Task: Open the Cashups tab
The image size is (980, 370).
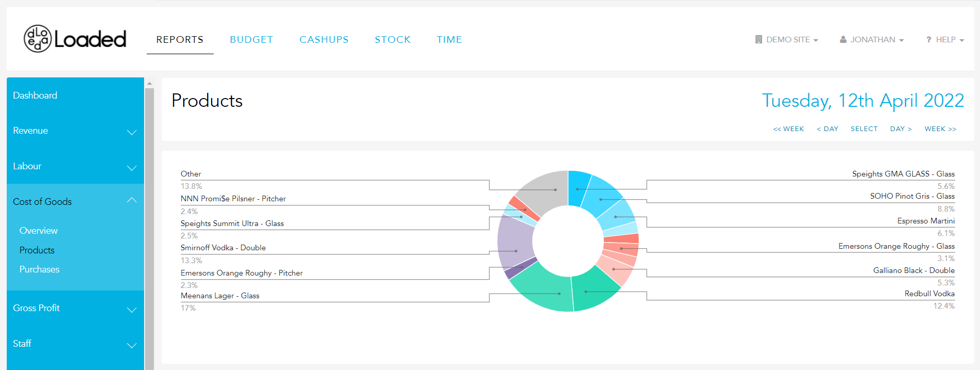Action: pyautogui.click(x=324, y=40)
